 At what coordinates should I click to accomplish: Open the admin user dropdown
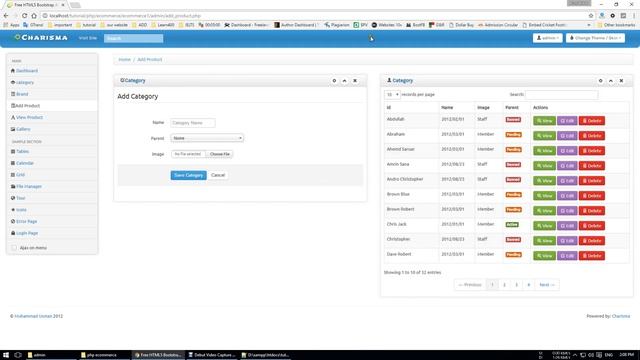pyautogui.click(x=547, y=38)
